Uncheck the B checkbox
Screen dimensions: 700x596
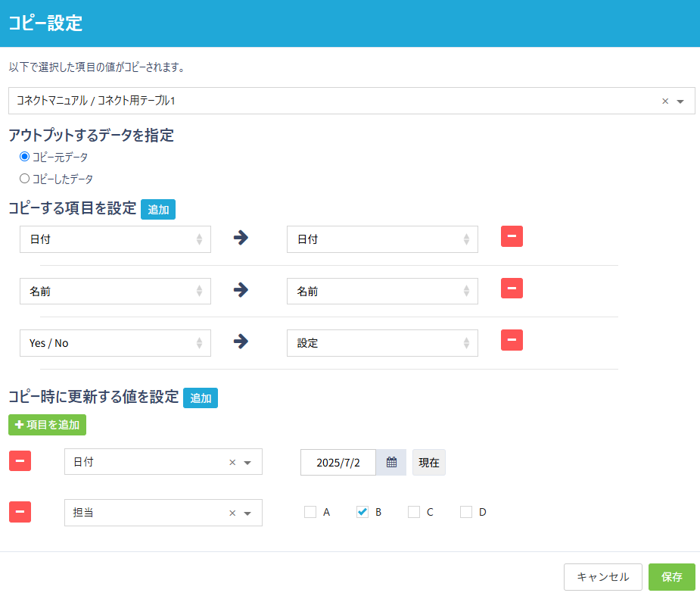click(x=362, y=512)
